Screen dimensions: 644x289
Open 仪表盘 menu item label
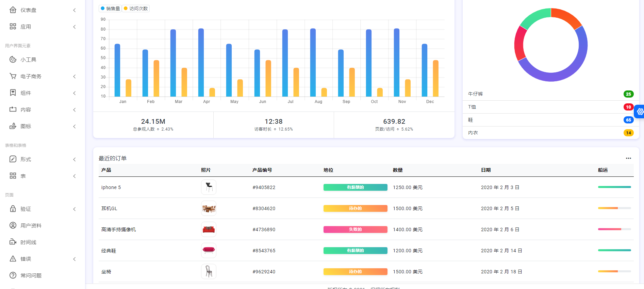28,10
